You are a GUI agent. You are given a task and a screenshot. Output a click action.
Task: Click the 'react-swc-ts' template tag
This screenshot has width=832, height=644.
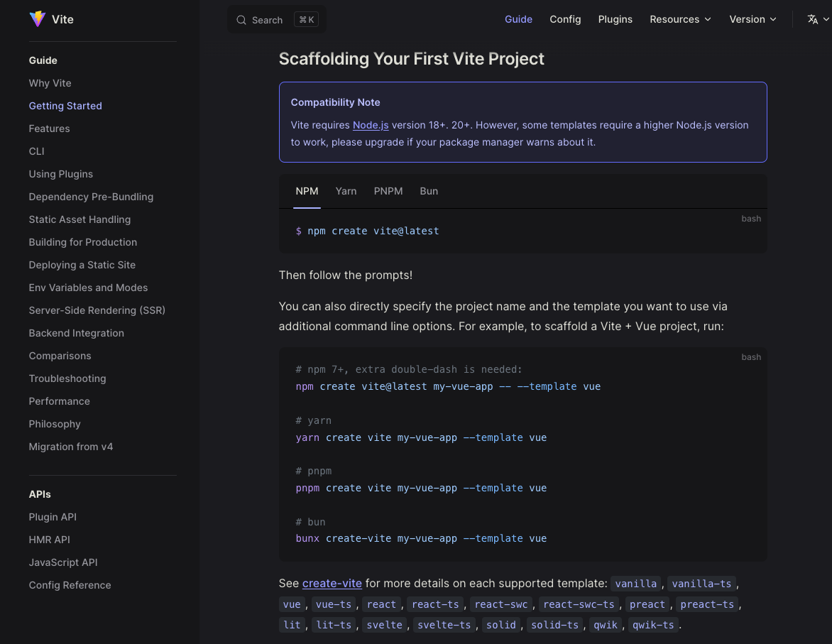579,604
